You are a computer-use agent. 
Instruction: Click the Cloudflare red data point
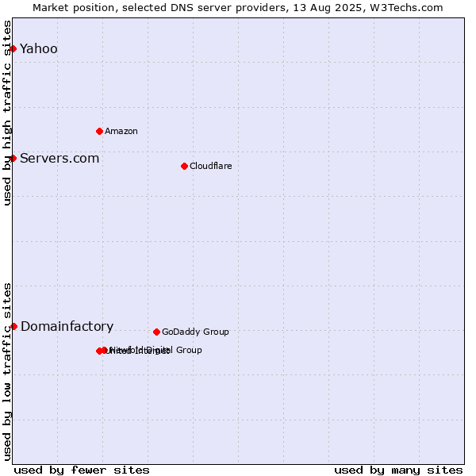coord(184,167)
